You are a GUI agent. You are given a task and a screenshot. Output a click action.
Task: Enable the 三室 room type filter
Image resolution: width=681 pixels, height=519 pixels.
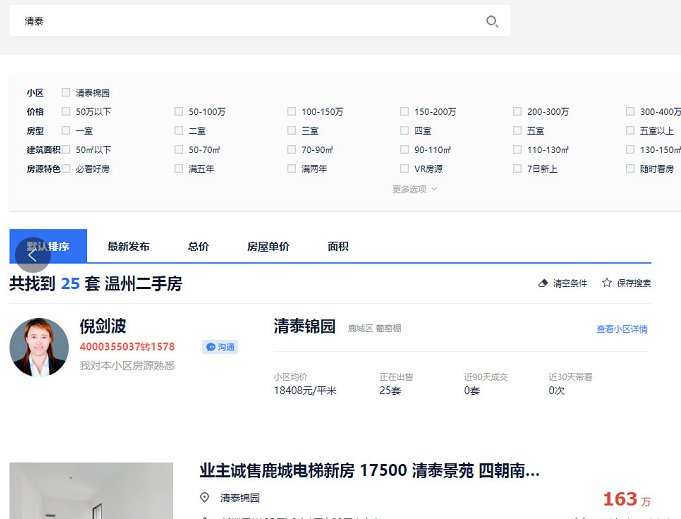[x=292, y=131]
